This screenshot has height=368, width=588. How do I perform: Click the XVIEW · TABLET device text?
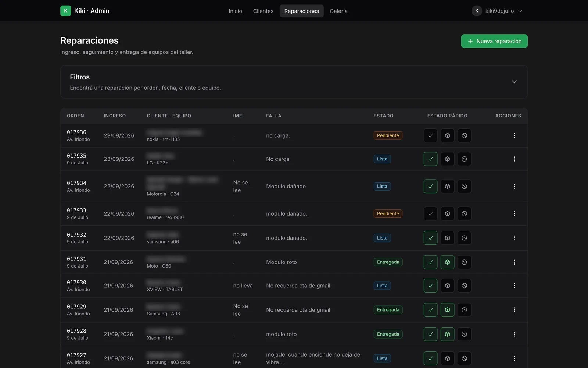pos(165,289)
